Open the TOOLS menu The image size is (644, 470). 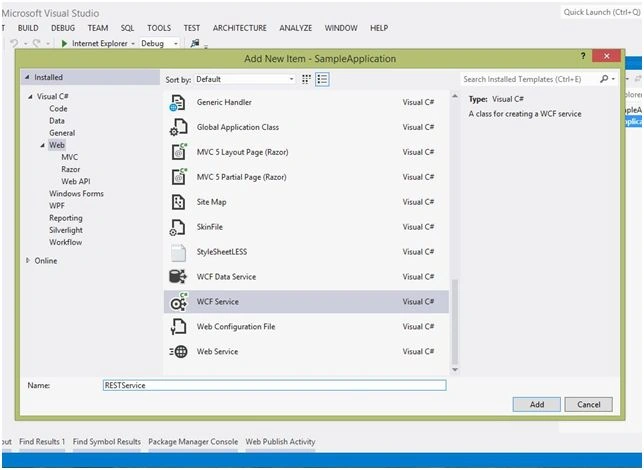point(159,28)
